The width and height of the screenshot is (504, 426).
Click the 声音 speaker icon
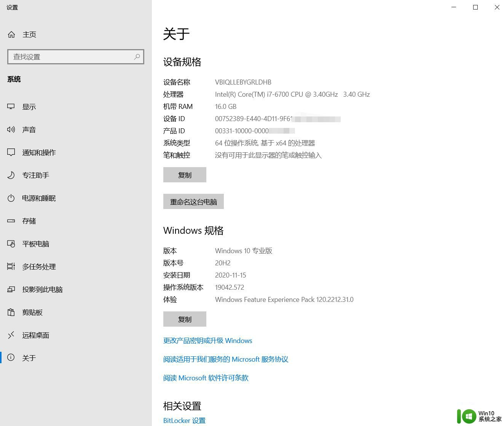point(11,129)
